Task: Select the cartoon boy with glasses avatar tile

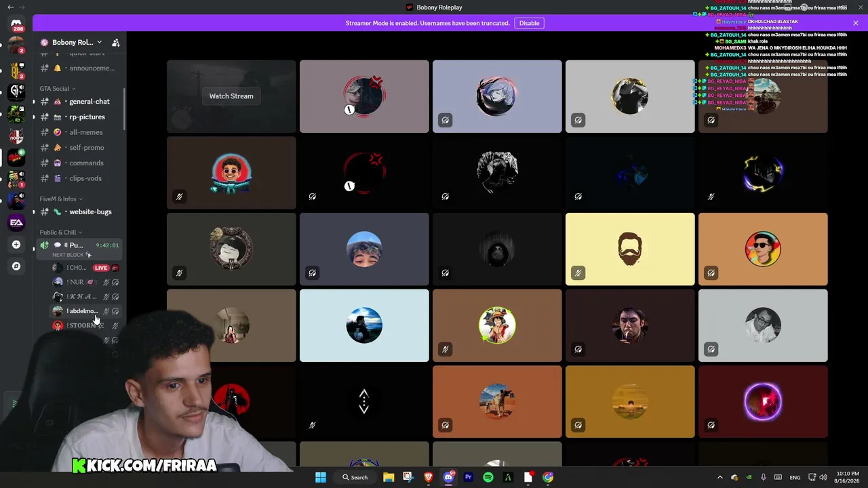Action: pos(231,172)
